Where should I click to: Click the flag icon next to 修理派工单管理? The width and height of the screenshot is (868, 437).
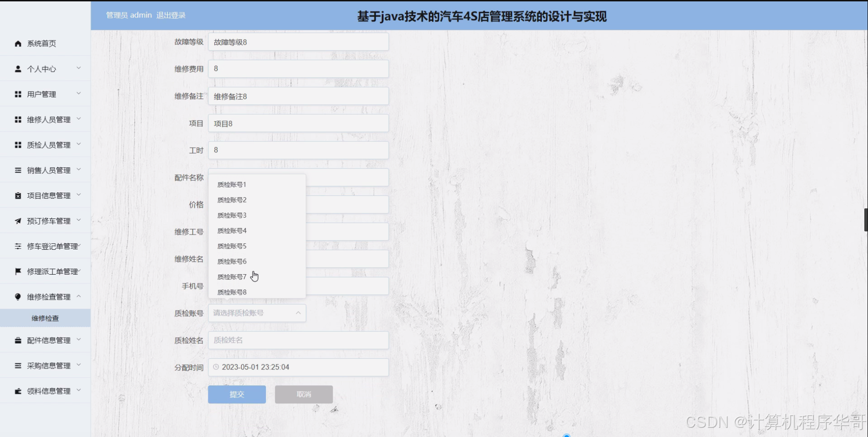[18, 271]
